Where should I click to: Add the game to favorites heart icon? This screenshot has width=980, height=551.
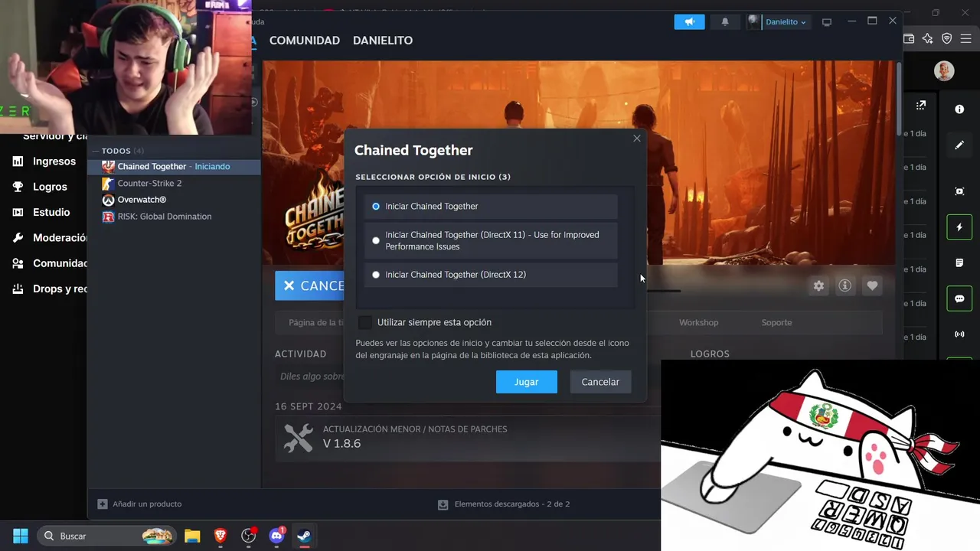coord(872,285)
